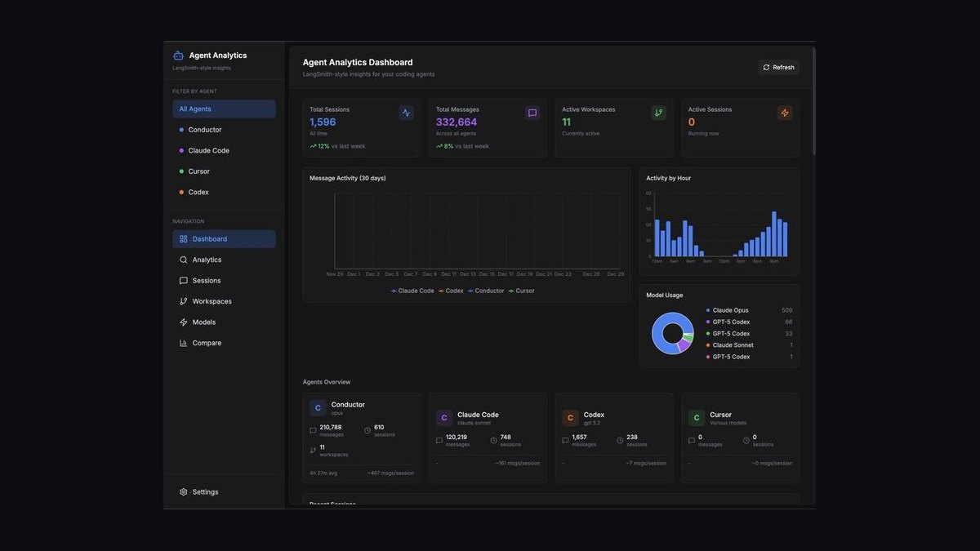This screenshot has height=551, width=980.
Task: Filter by Cursor agent
Action: (224, 171)
